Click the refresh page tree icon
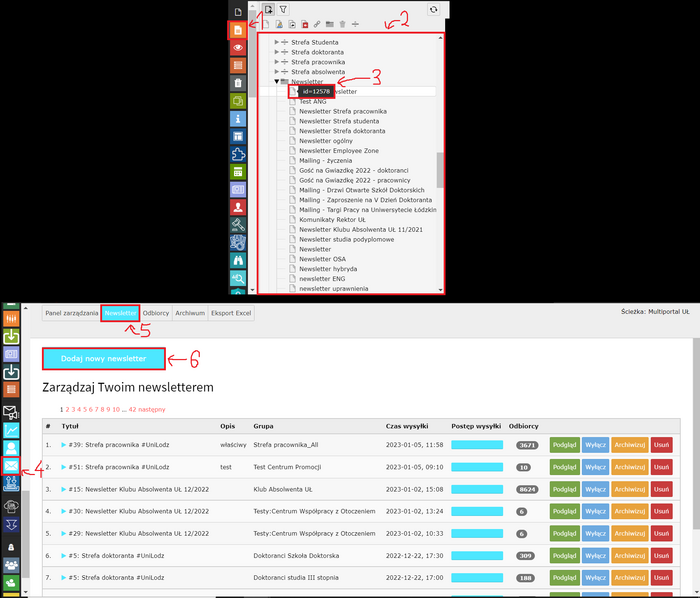Screen dimensions: 700x598 pos(432,8)
